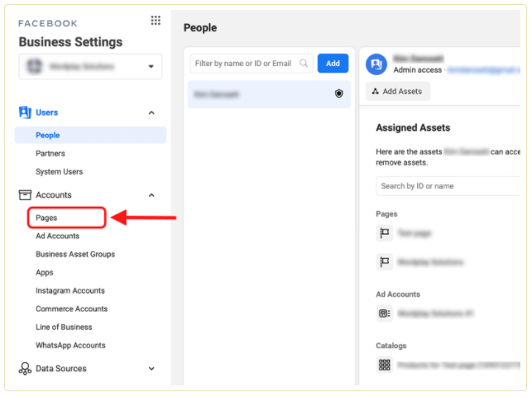Open Ad Accounts in the sidebar
The height and width of the screenshot is (397, 532).
[57, 236]
